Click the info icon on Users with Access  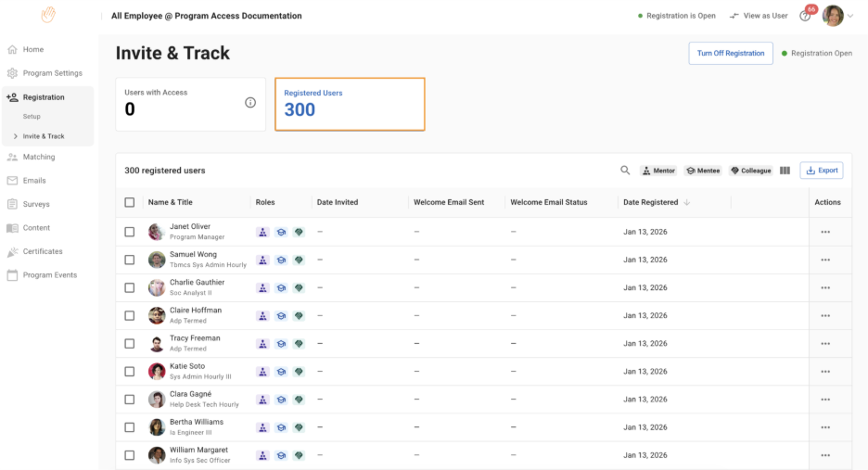click(x=250, y=103)
